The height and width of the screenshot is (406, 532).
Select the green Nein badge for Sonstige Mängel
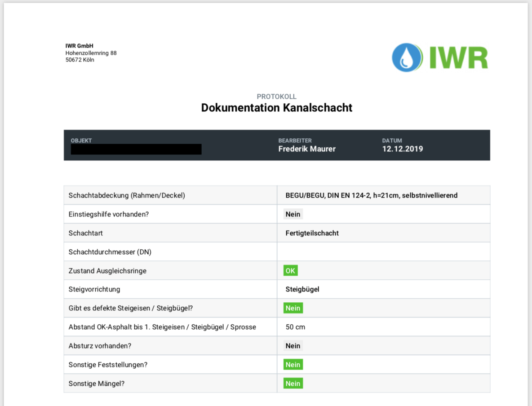click(293, 384)
